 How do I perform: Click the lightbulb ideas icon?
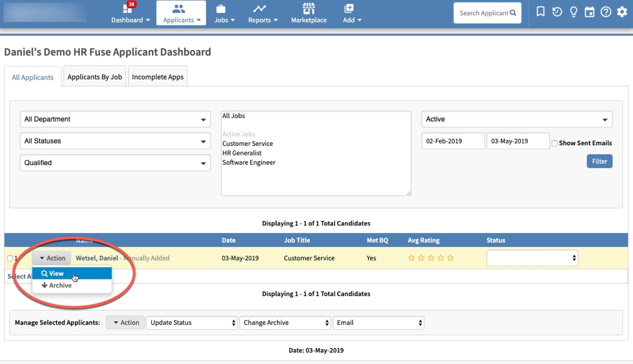tap(573, 12)
